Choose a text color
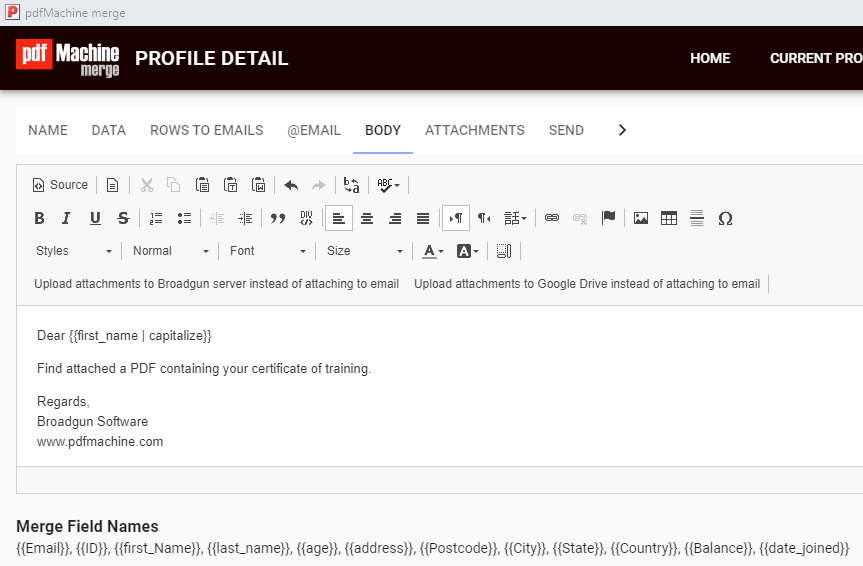Image resolution: width=863 pixels, height=566 pixels. click(x=433, y=251)
